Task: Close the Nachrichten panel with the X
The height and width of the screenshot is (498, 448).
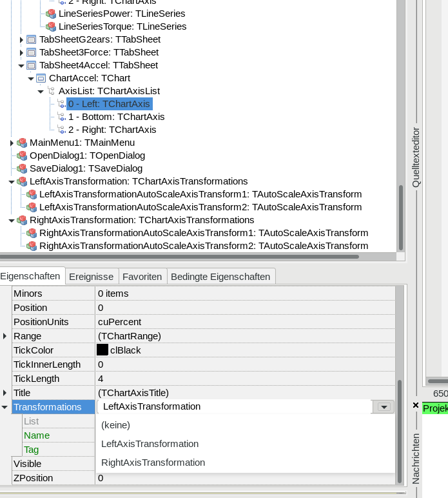Action: [x=416, y=405]
